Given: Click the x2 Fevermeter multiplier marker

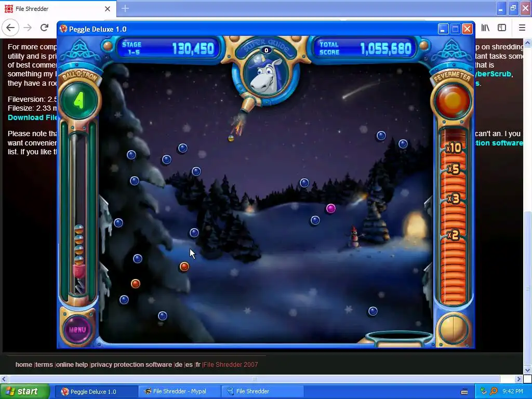Looking at the screenshot, I should pyautogui.click(x=453, y=234).
